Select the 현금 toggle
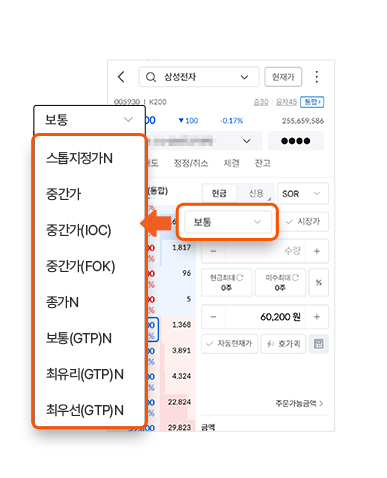This screenshot has width=387, height=478. point(219,193)
